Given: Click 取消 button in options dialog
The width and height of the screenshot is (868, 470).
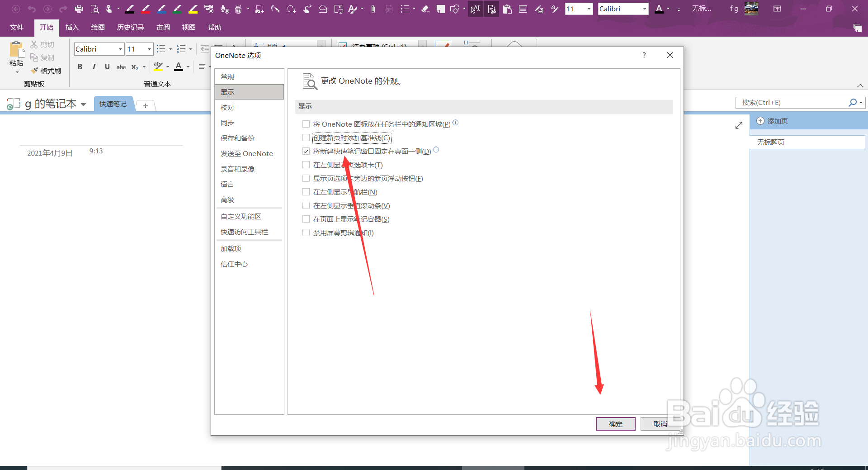Looking at the screenshot, I should (660, 424).
